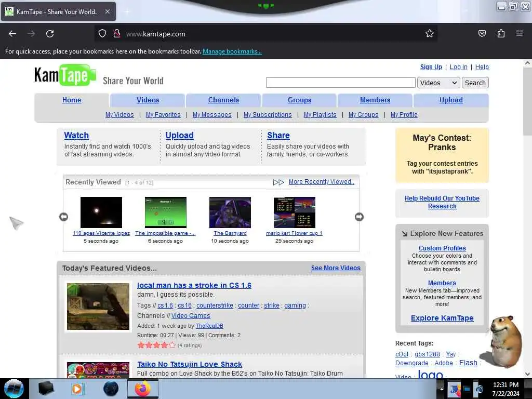The width and height of the screenshot is (532, 399).
Task: Click the search text field
Action: pos(340,83)
